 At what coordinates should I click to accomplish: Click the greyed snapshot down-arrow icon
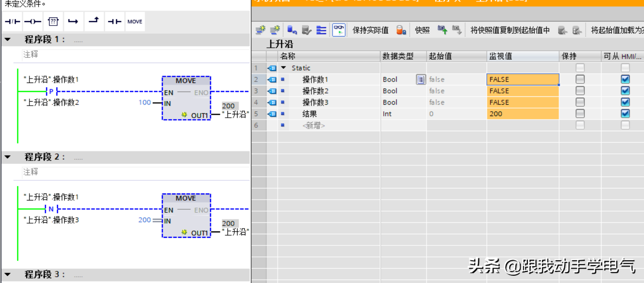[x=456, y=30]
